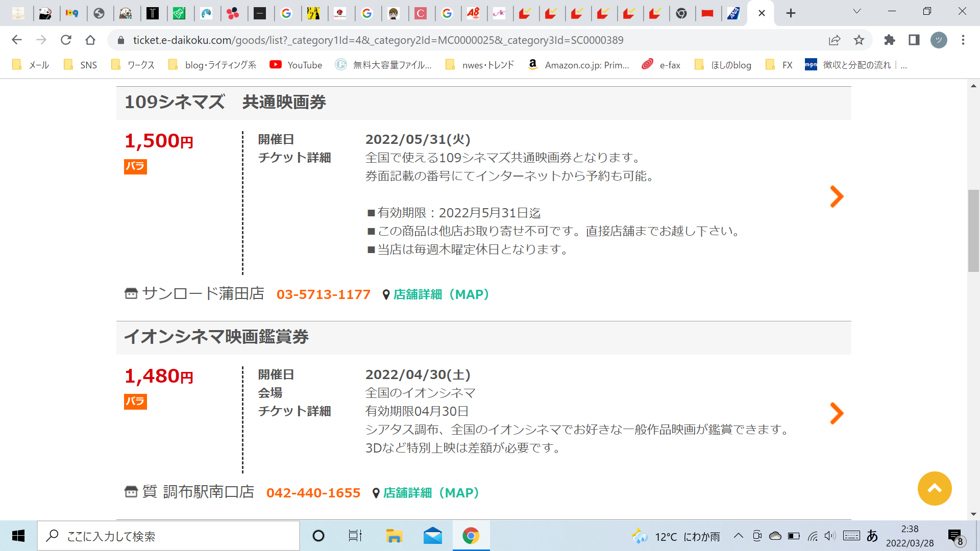Close the current active tab
Viewport: 980px width, 551px height.
(762, 13)
